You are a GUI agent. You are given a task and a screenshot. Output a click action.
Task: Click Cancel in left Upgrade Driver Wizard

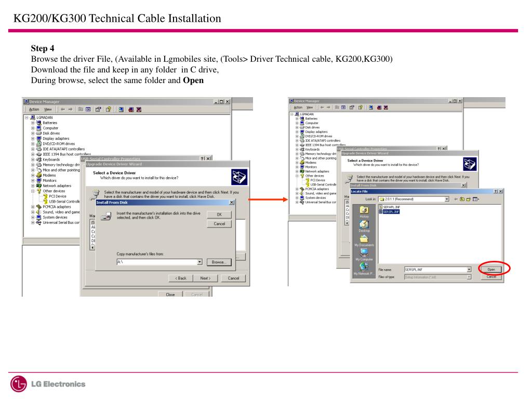[233, 278]
